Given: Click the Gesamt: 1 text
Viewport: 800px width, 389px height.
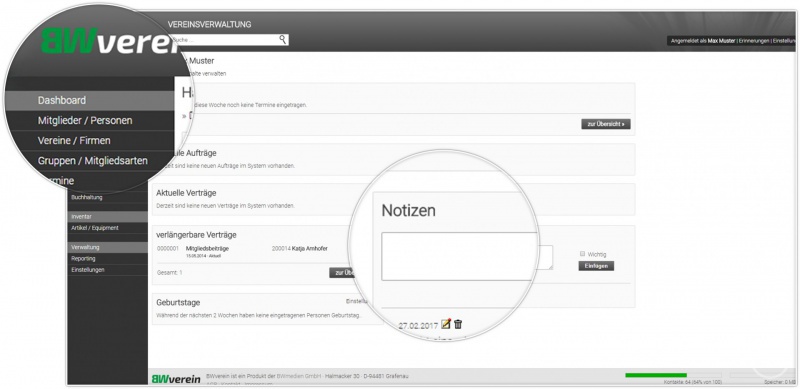Looking at the screenshot, I should coord(169,273).
